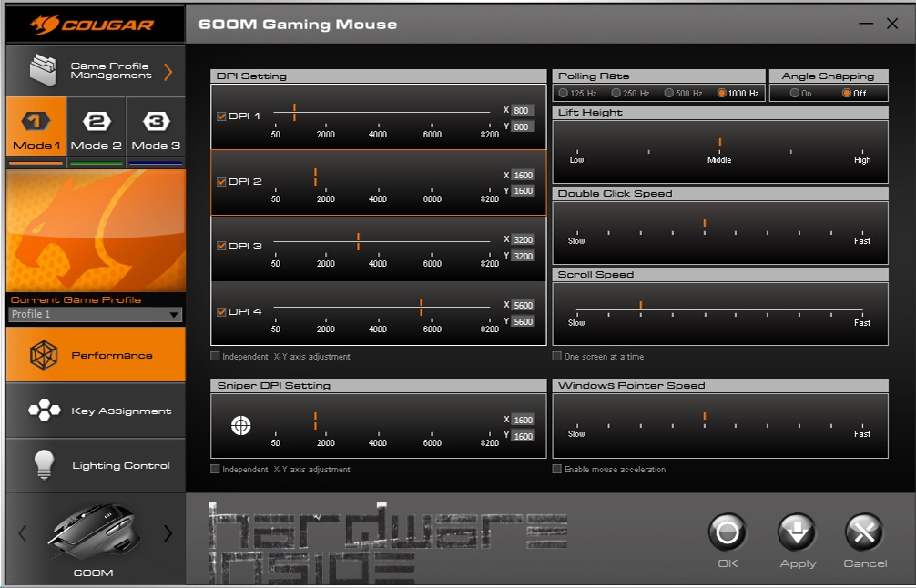Select 1000 Hz polling rate
916x588 pixels.
(721, 93)
